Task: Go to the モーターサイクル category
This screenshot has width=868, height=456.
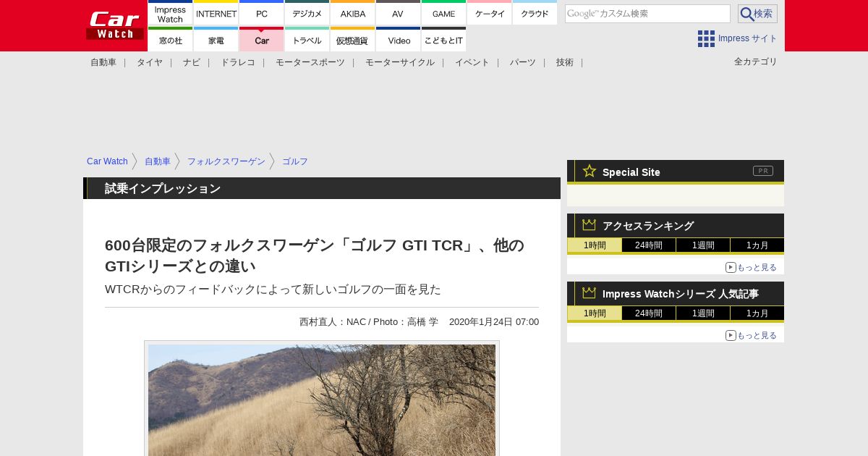Action: click(400, 62)
